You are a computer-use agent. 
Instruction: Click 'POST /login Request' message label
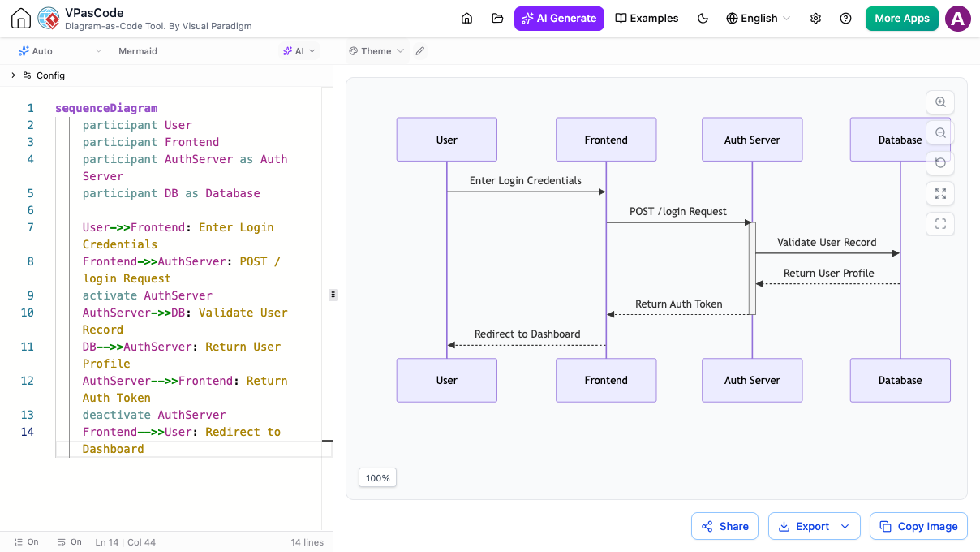678,212
